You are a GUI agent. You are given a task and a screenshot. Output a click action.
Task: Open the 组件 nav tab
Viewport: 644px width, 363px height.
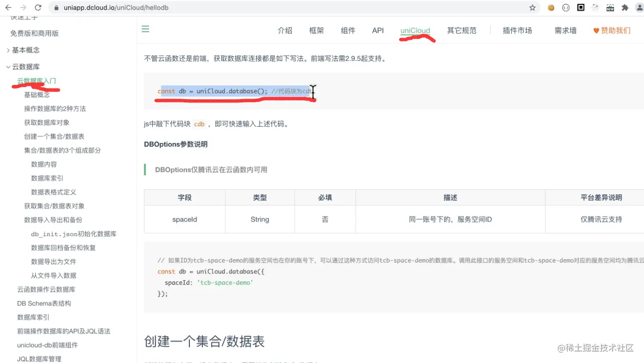tap(348, 30)
